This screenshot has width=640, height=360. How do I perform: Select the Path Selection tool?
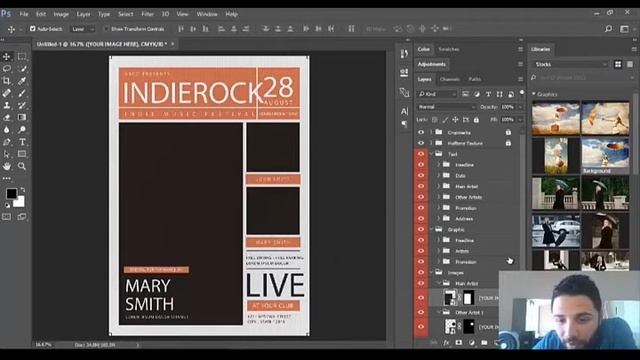click(x=7, y=154)
